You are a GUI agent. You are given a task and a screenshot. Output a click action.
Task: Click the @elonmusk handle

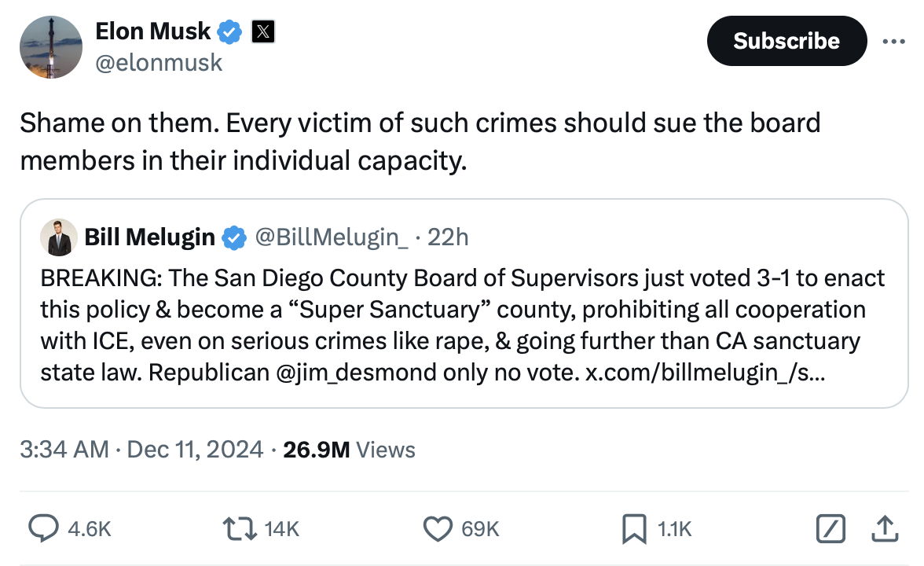pyautogui.click(x=159, y=63)
